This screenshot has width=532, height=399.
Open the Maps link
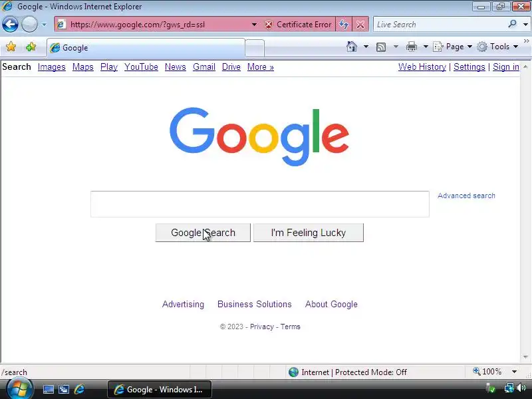pyautogui.click(x=82, y=67)
